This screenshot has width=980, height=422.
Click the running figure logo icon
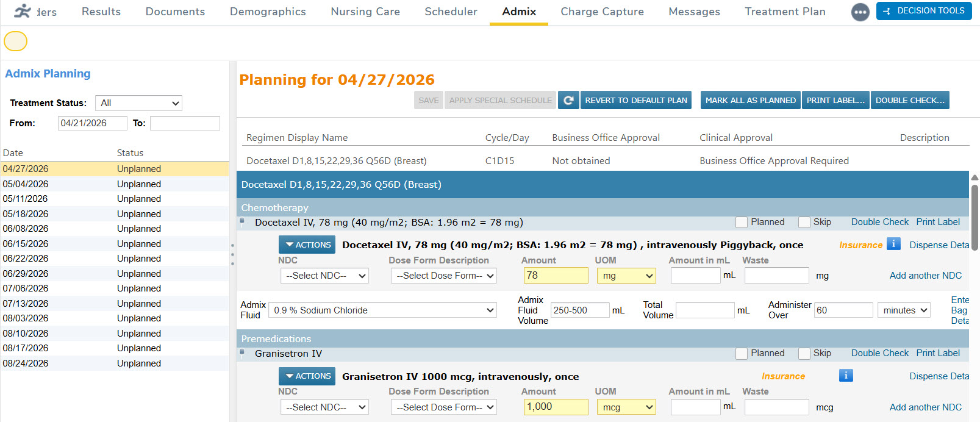[23, 11]
